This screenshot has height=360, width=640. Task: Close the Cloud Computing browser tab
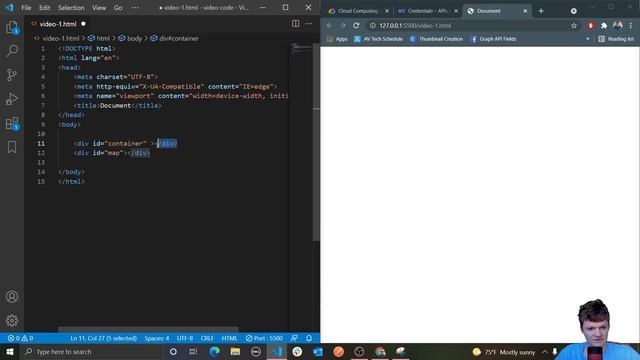tap(387, 11)
